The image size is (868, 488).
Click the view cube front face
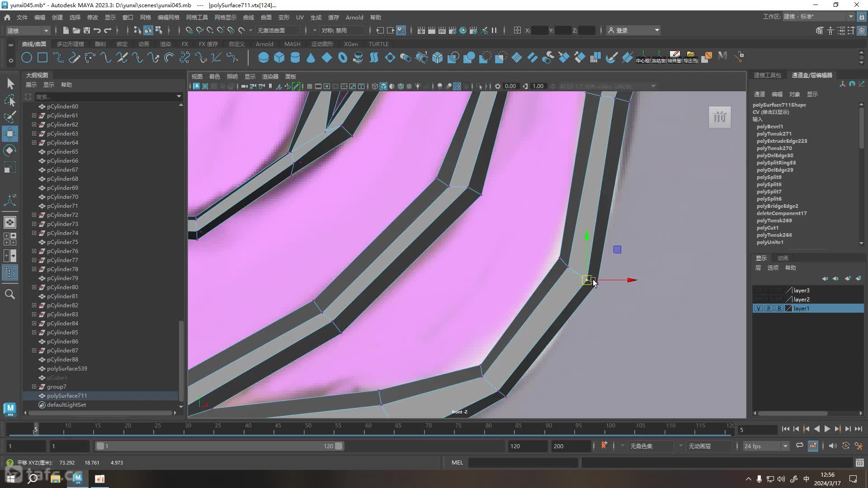coord(719,117)
